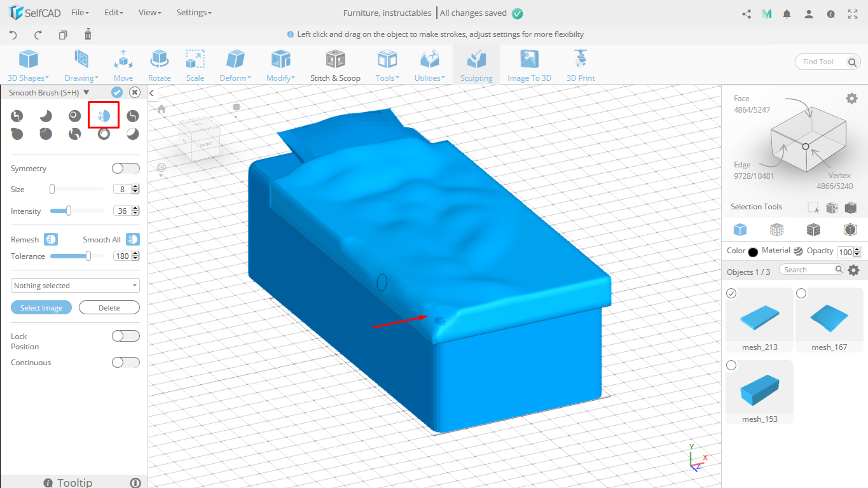
Task: Toggle the Continuous switch
Action: [125, 362]
